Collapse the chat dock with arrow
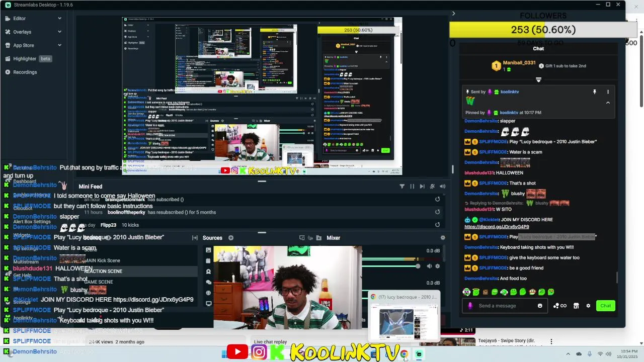Screen dimensions: 644x362 (453, 14)
